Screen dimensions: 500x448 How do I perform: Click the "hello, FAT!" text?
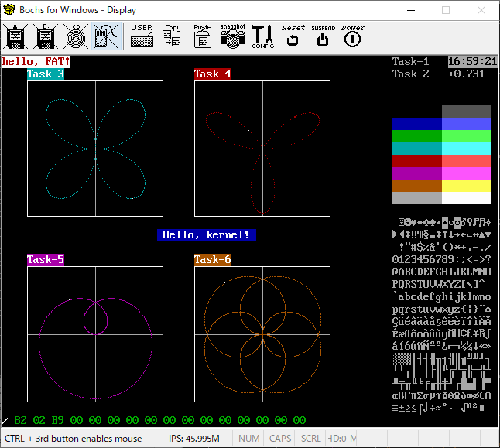point(36,62)
